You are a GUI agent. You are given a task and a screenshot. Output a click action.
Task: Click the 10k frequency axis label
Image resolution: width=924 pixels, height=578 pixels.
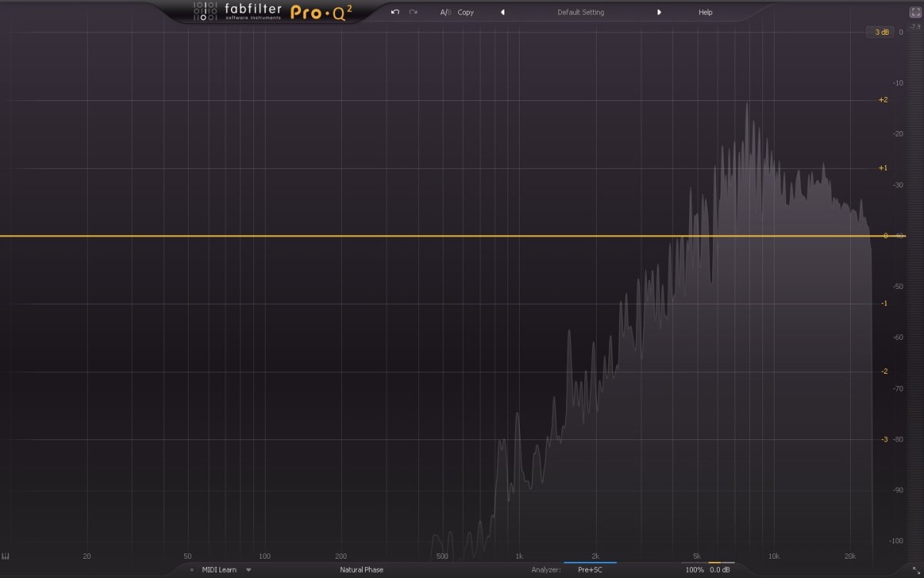click(x=774, y=556)
